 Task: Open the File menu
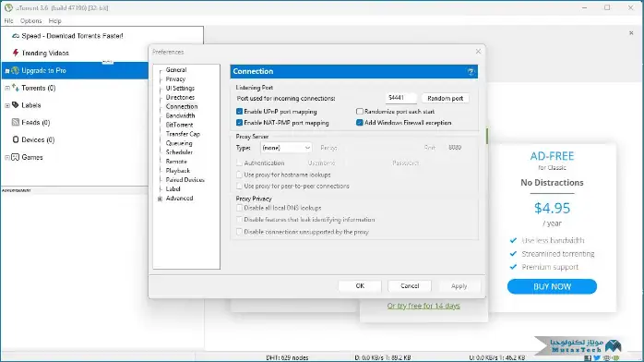tap(8, 20)
